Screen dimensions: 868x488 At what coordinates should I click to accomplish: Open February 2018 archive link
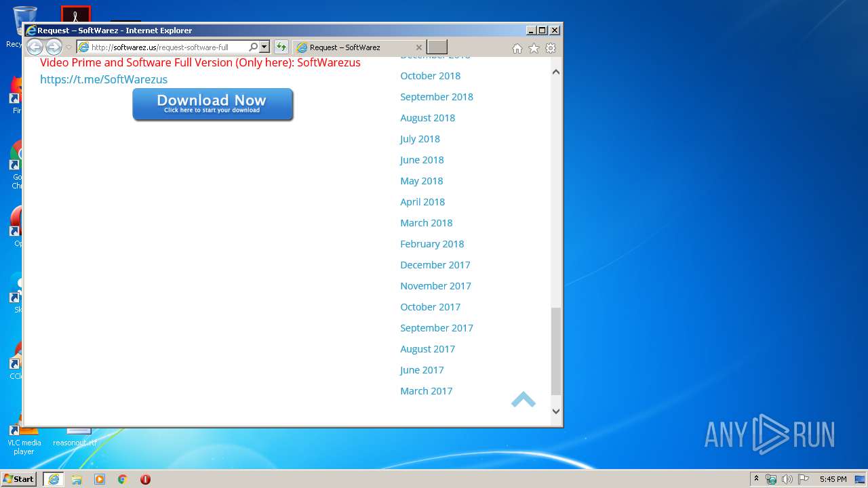coord(432,244)
